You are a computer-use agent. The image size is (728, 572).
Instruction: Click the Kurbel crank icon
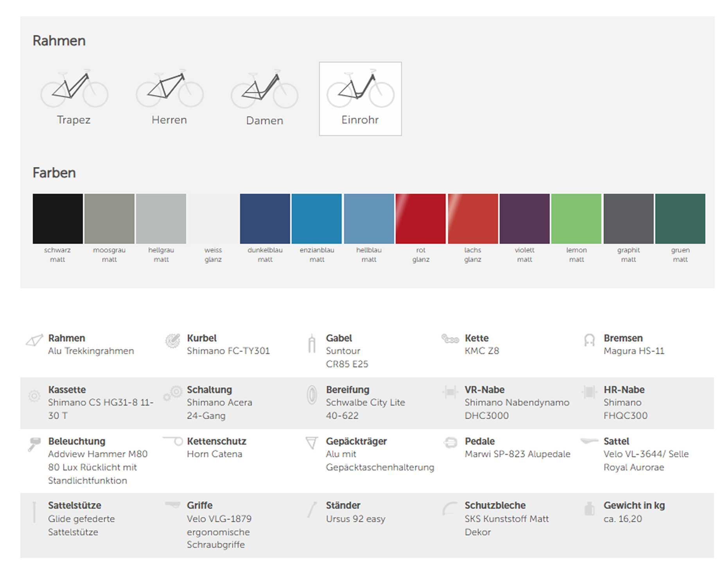tap(173, 340)
